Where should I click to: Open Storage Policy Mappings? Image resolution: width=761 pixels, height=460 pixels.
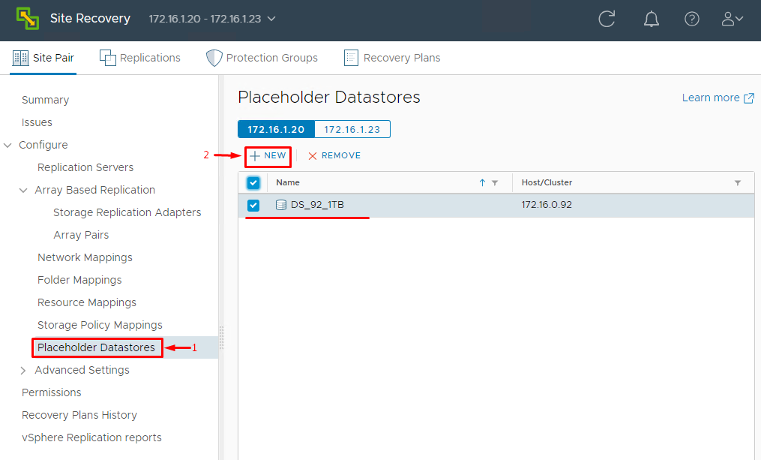(100, 325)
